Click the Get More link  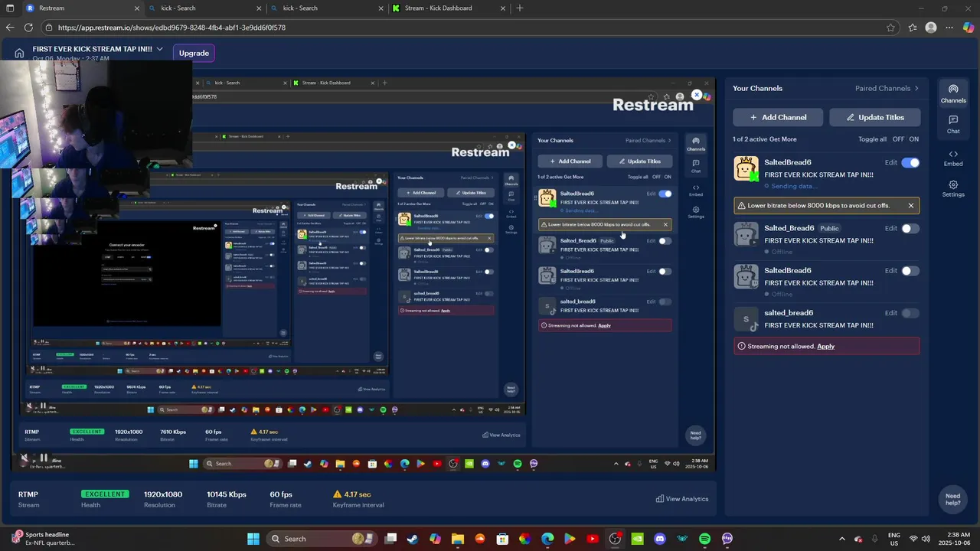[782, 139]
